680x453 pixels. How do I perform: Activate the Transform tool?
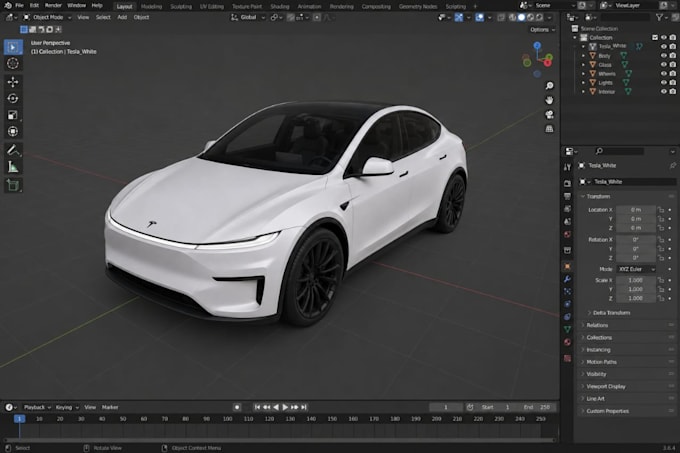(x=13, y=131)
